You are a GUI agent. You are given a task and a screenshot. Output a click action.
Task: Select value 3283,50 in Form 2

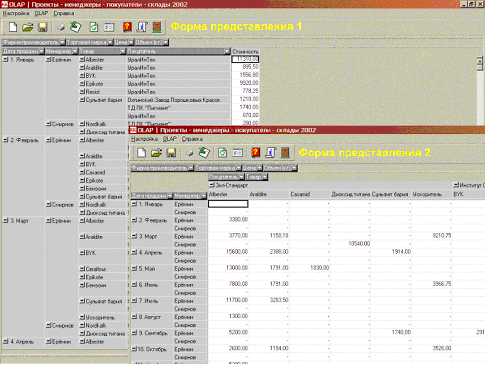[x=279, y=300]
